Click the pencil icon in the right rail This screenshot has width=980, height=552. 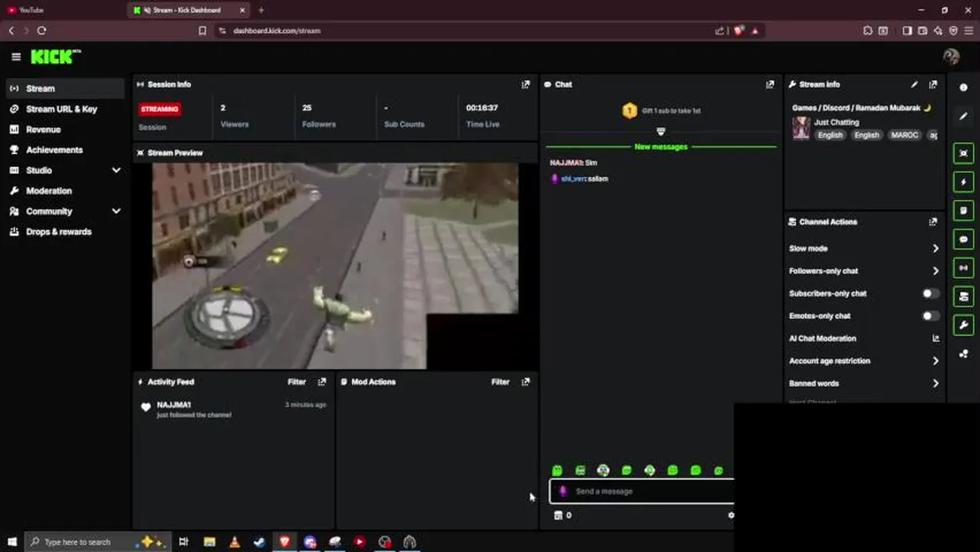(964, 117)
